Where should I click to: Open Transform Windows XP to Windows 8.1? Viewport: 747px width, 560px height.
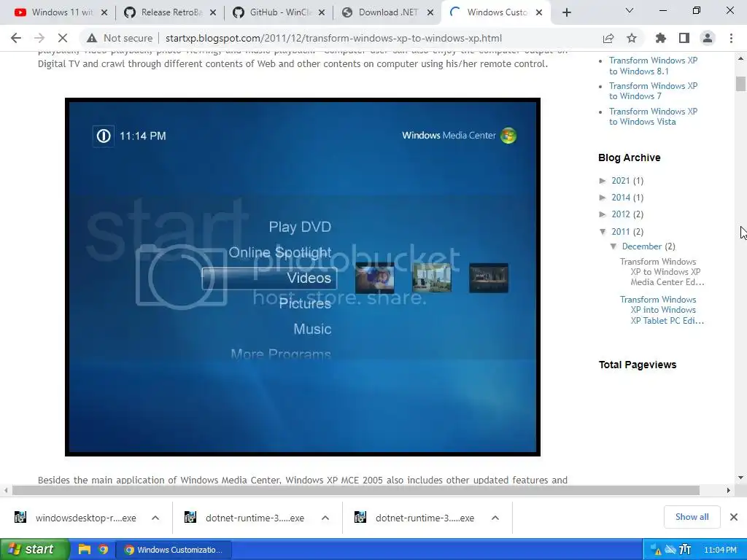coord(653,66)
